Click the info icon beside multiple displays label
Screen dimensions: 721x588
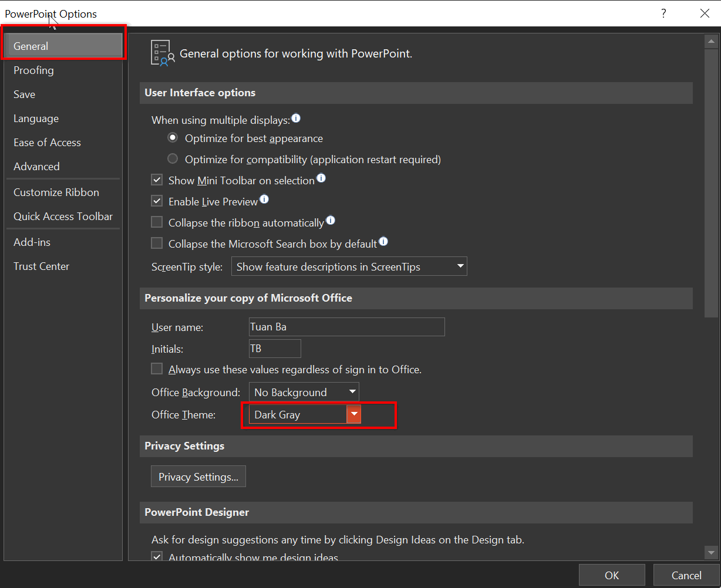pos(296,119)
